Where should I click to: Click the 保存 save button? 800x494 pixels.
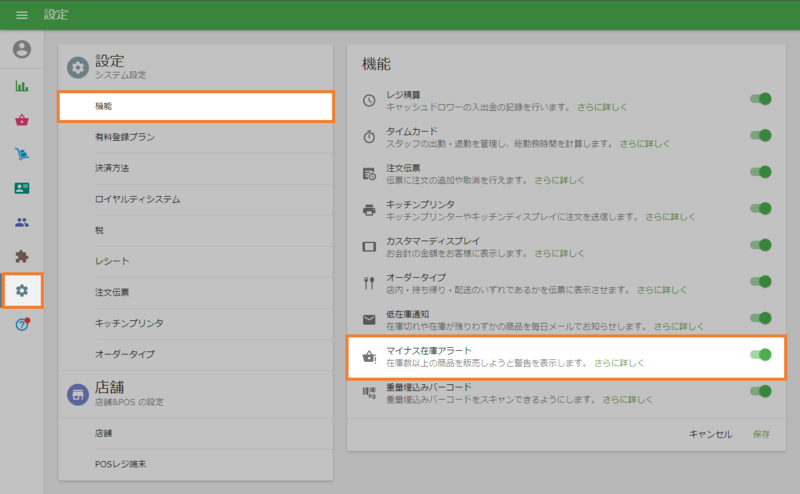click(761, 434)
